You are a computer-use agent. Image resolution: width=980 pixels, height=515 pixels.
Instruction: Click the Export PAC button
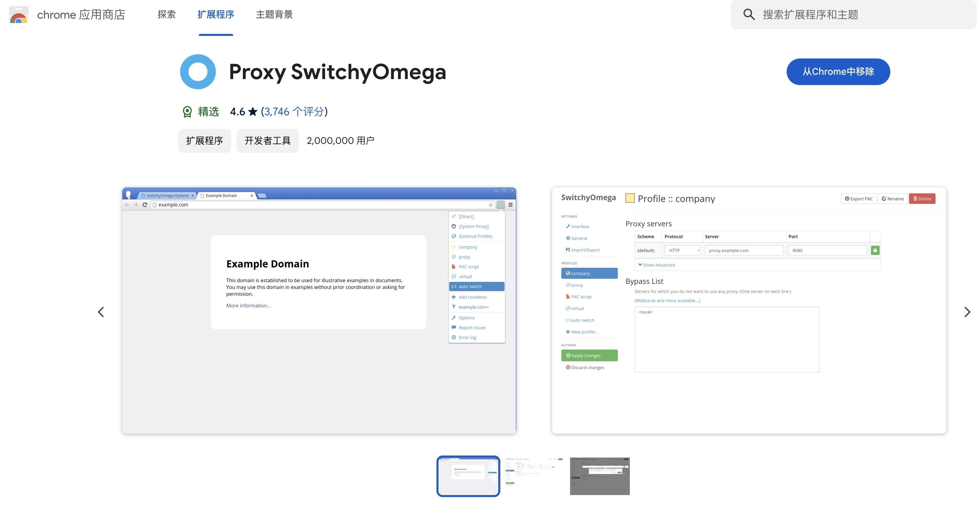coord(859,199)
